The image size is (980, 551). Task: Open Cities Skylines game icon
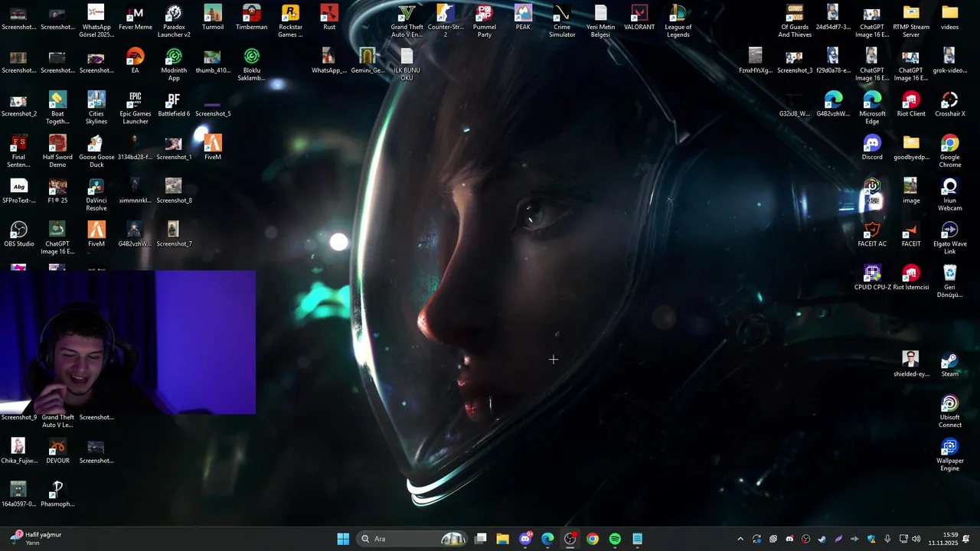96,109
